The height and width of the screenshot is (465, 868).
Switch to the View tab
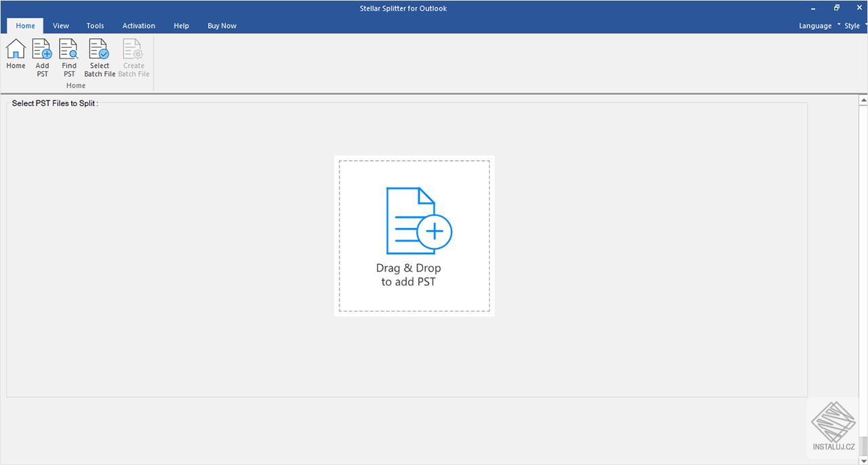[x=61, y=26]
